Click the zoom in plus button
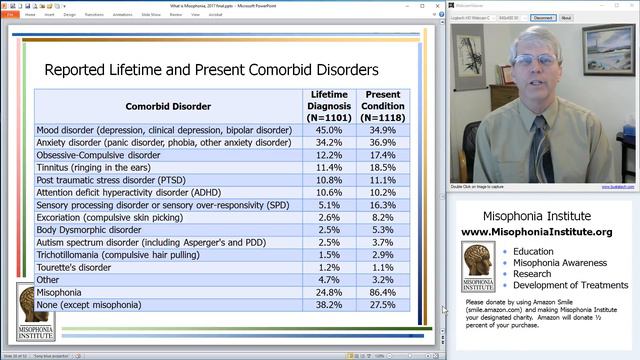 tap(428, 356)
